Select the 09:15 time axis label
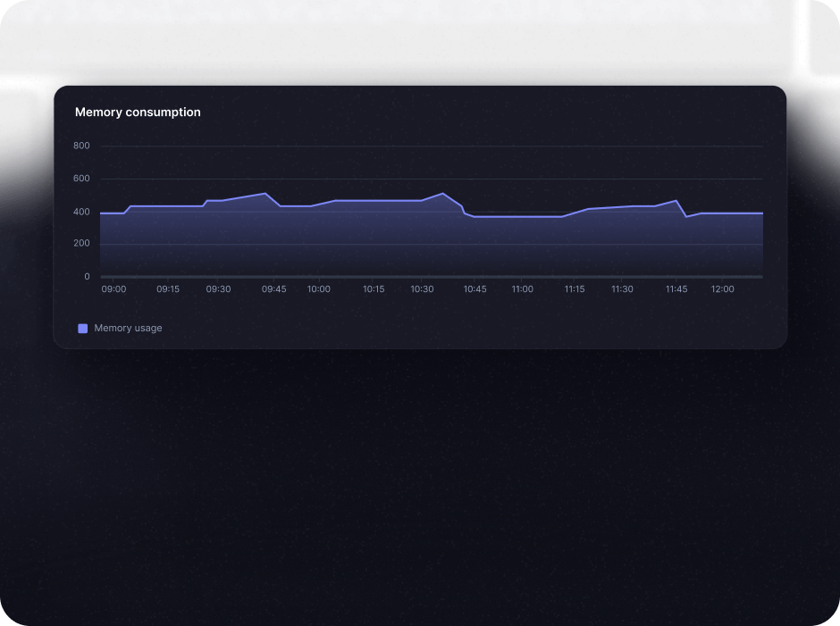 [x=168, y=289]
